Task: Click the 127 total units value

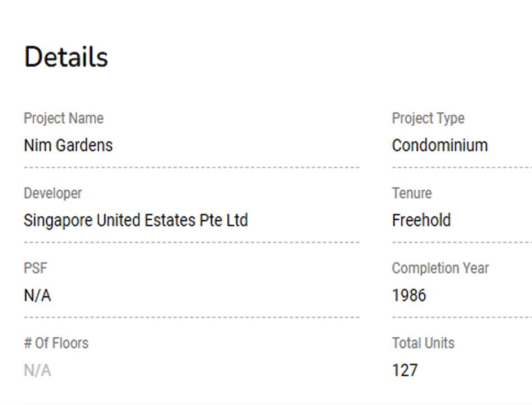Action: point(405,371)
